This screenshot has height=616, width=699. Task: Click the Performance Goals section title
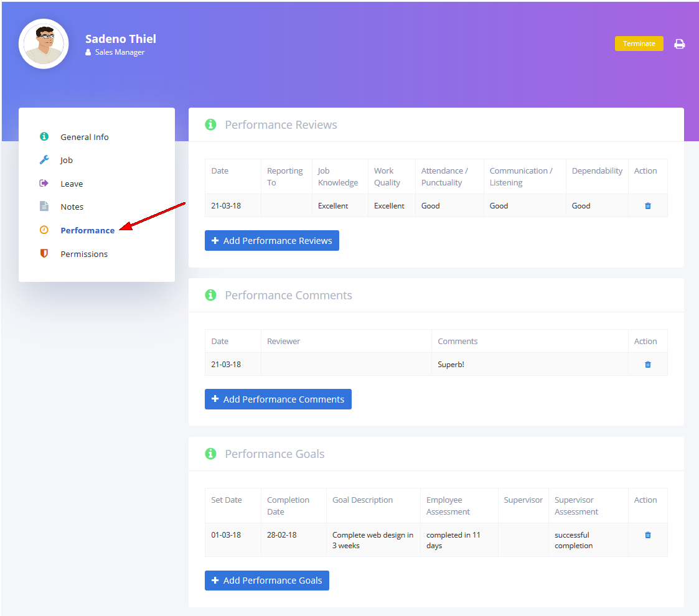[274, 454]
